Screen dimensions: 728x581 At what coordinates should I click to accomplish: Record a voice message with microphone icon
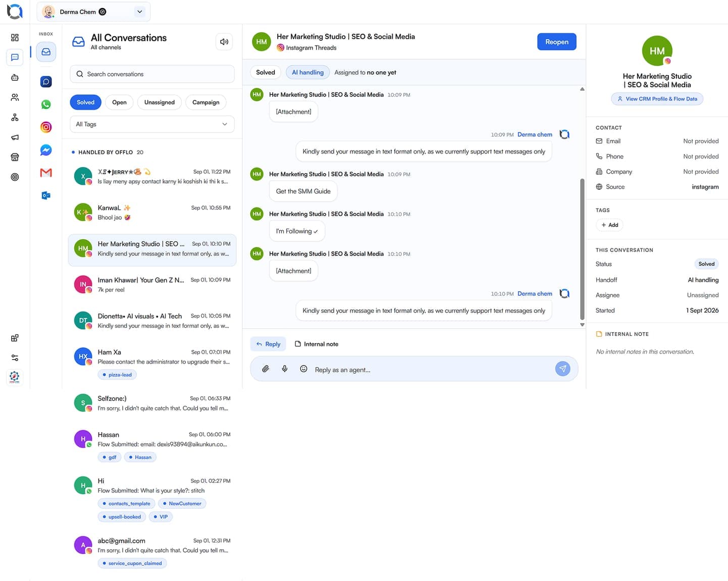[285, 369]
